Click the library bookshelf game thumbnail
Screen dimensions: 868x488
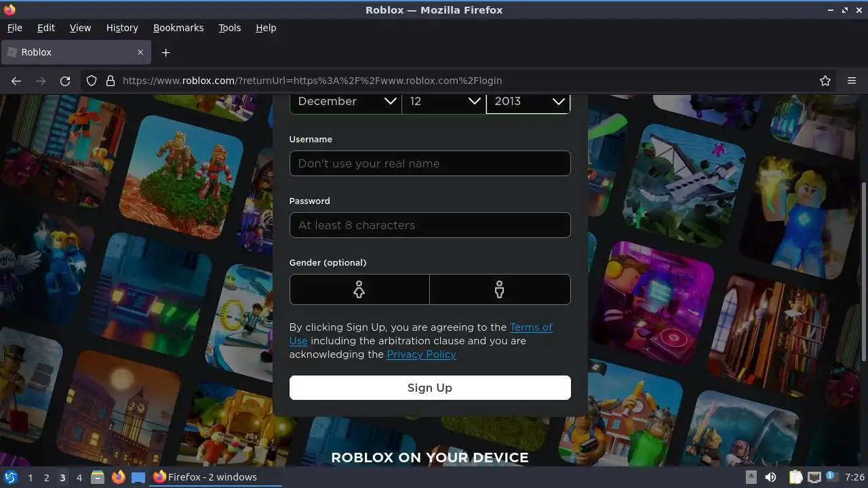click(x=770, y=334)
